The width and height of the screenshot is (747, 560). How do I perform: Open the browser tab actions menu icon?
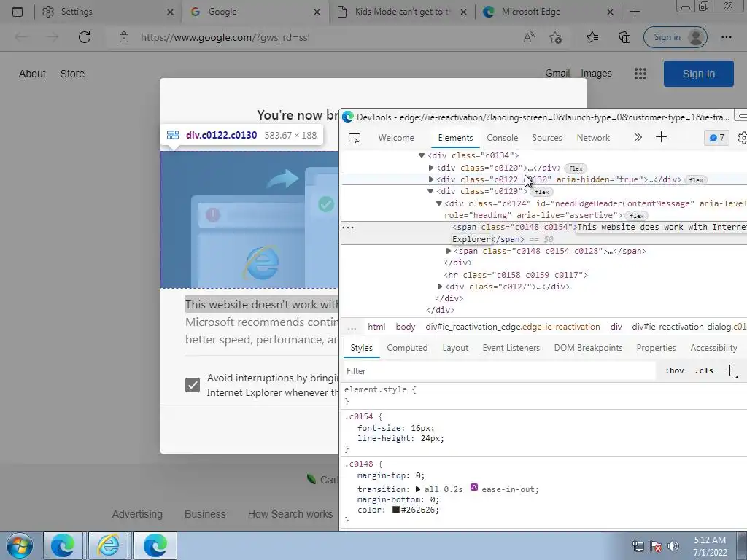18,12
